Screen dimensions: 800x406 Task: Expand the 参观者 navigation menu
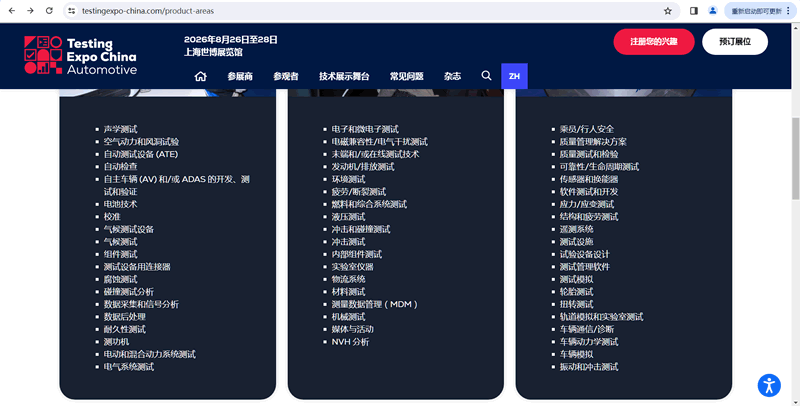pyautogui.click(x=286, y=76)
